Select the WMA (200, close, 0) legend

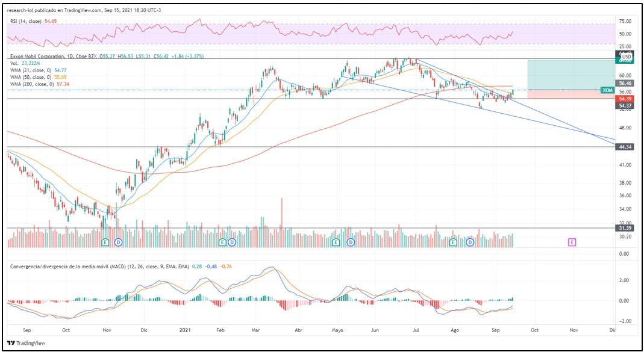(31, 84)
